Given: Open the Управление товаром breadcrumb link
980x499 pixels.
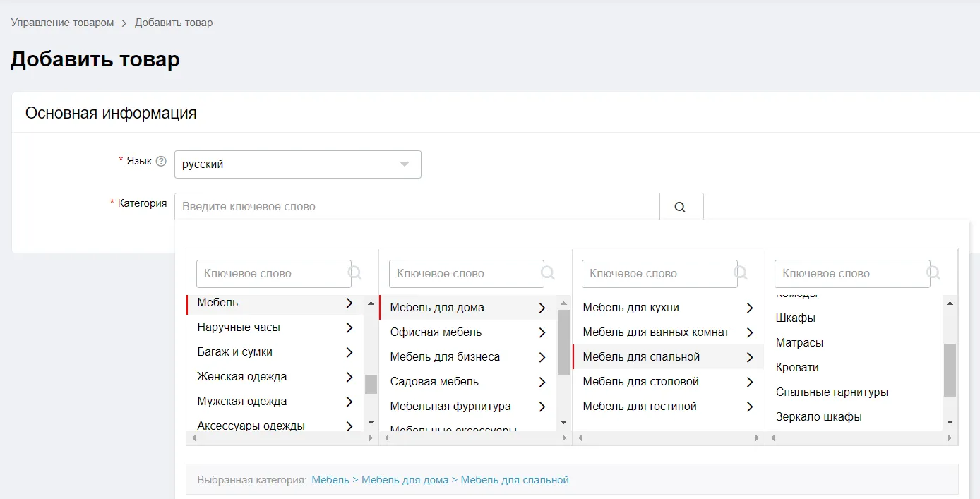Looking at the screenshot, I should click(x=62, y=23).
